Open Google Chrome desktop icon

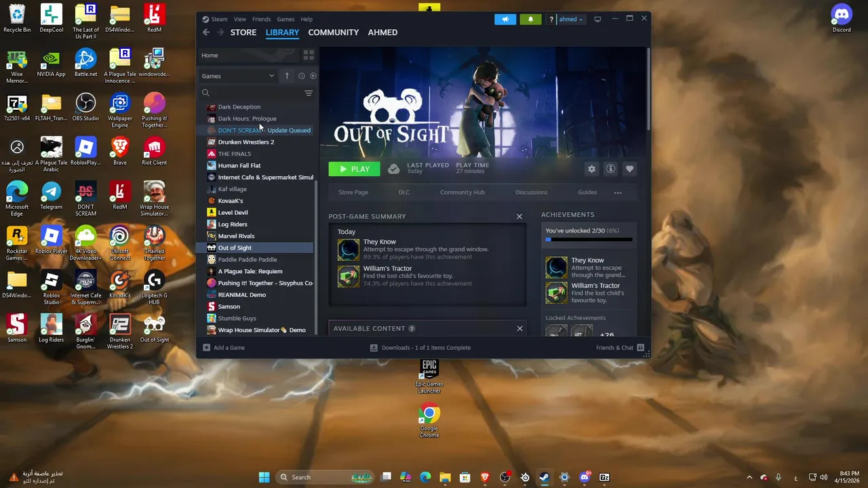[429, 420]
